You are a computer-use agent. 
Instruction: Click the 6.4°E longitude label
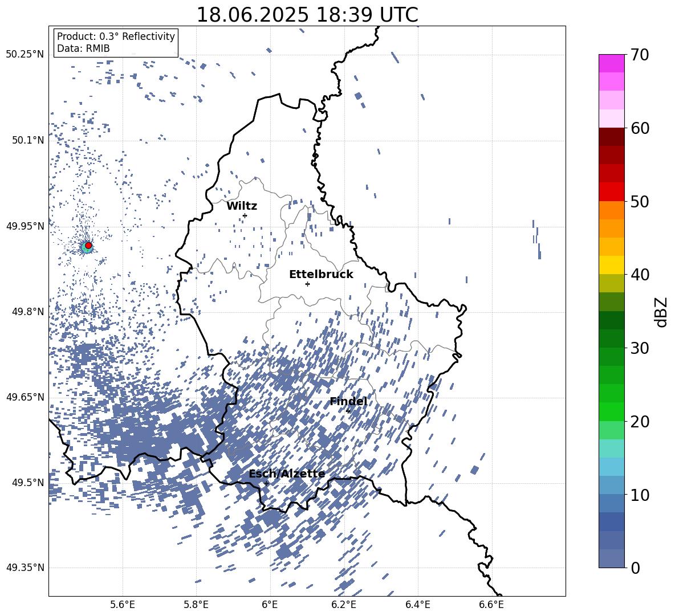[x=417, y=605]
